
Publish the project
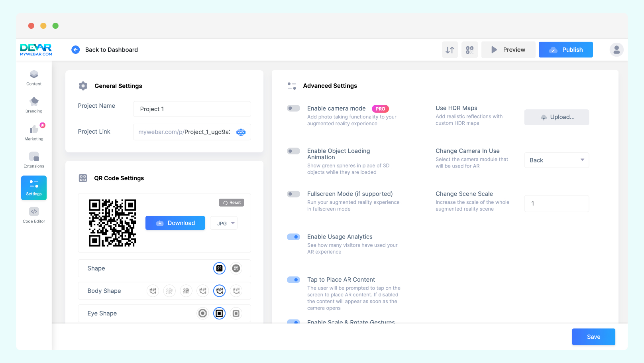pos(565,49)
